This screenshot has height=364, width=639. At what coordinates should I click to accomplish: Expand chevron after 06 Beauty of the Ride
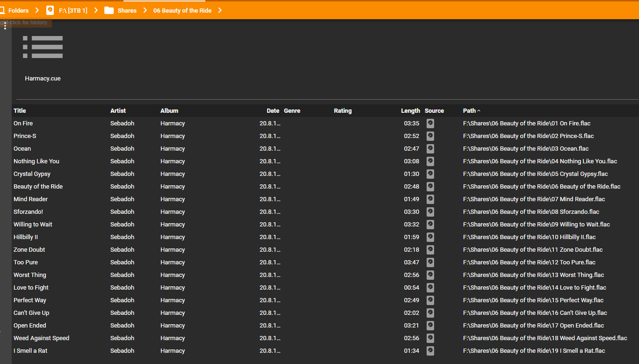(x=220, y=10)
